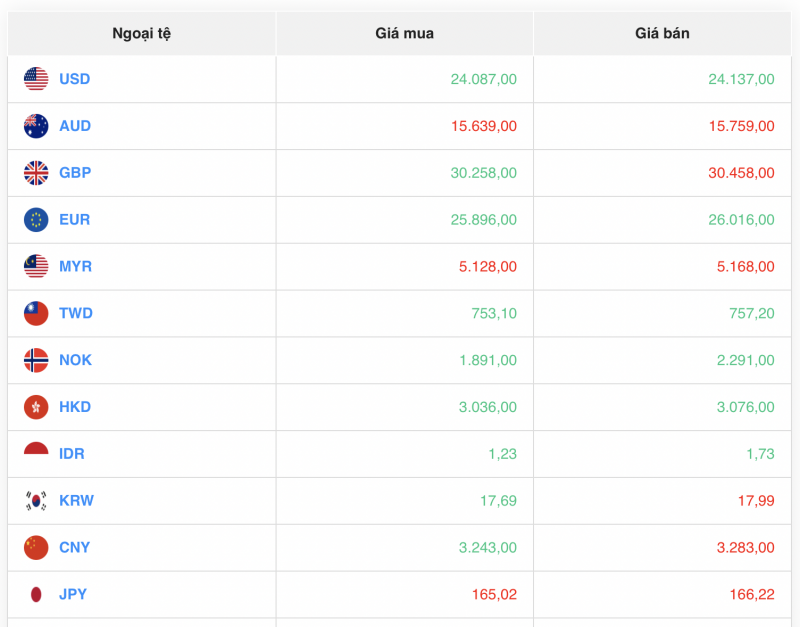800x627 pixels.
Task: Click the GBP British flag icon
Action: point(36,173)
